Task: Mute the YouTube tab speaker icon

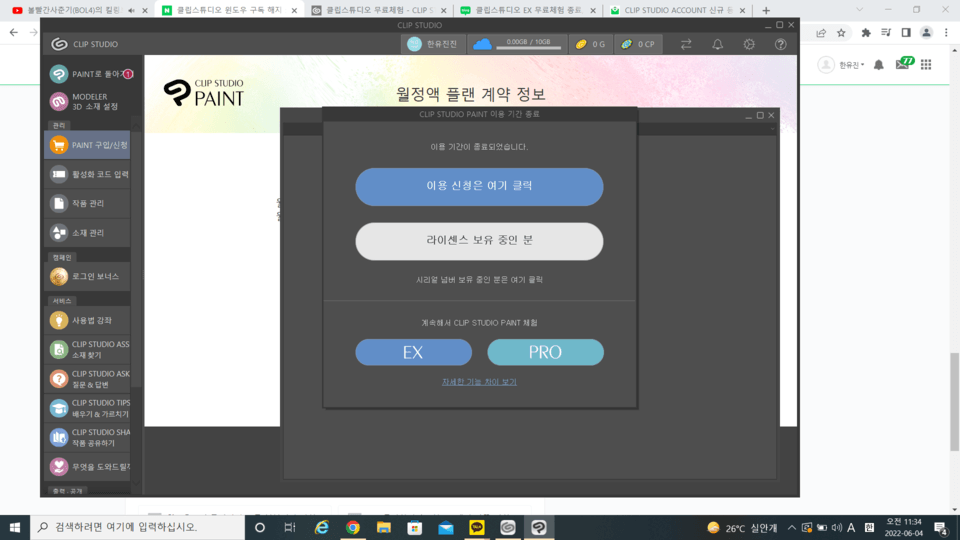Action: (x=131, y=10)
